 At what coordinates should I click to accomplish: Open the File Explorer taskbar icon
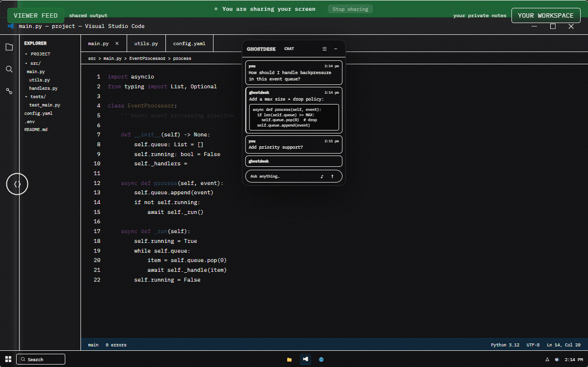click(290, 359)
